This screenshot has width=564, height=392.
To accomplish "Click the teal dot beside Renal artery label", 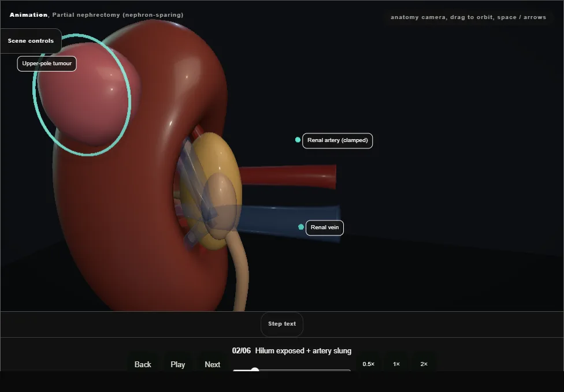I will coord(298,140).
